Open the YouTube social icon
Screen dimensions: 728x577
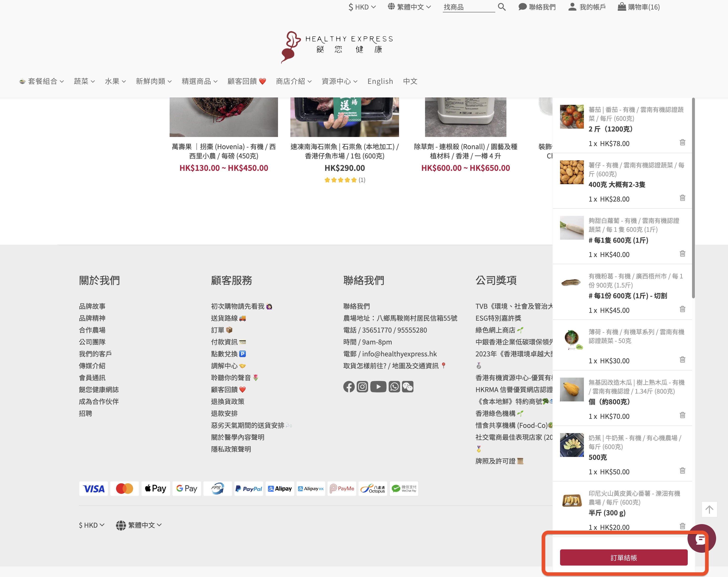coord(378,387)
